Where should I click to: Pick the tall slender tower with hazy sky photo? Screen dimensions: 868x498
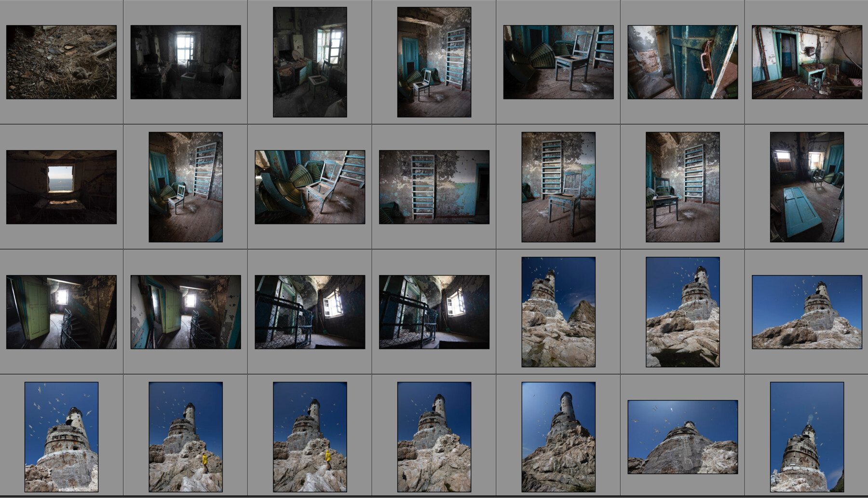pyautogui.click(x=558, y=437)
